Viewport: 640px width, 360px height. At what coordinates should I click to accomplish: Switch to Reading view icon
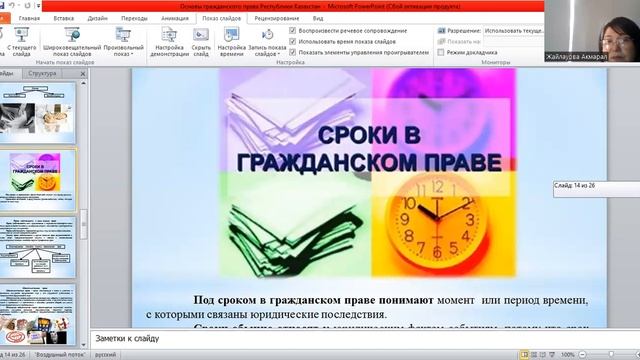click(x=542, y=355)
